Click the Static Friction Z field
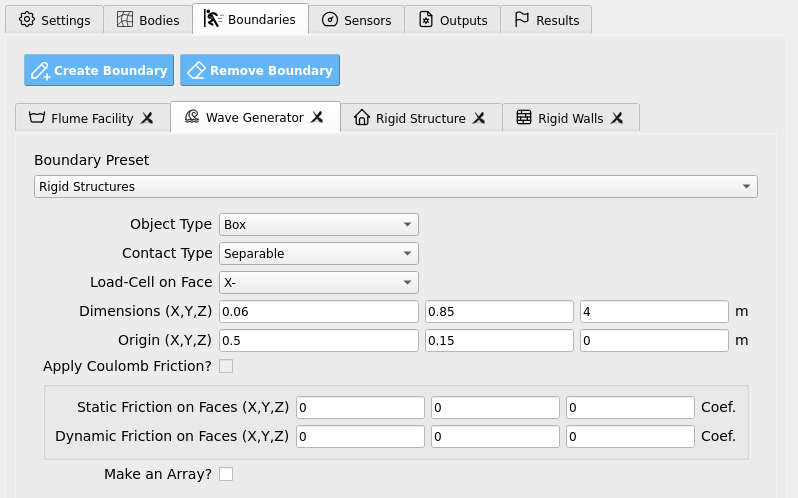Image resolution: width=798 pixels, height=498 pixels. 630,407
